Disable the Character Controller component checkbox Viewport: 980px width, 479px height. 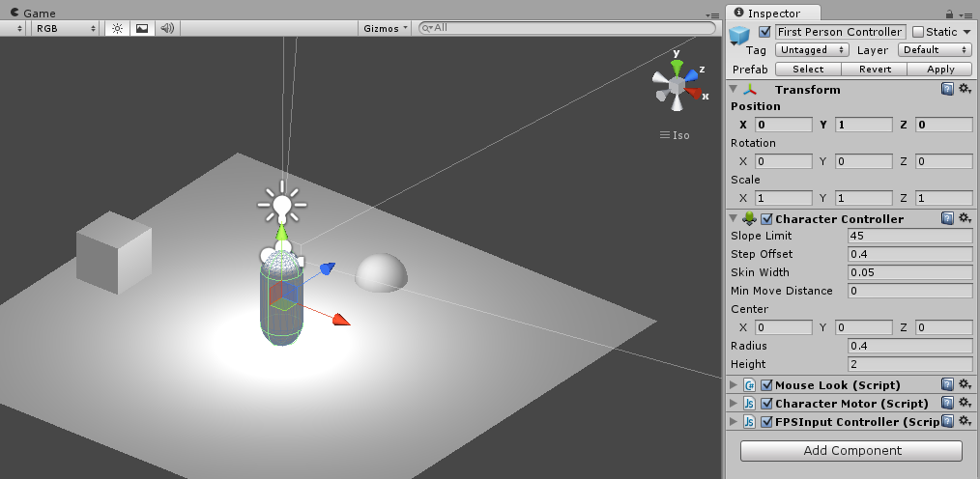coord(766,219)
